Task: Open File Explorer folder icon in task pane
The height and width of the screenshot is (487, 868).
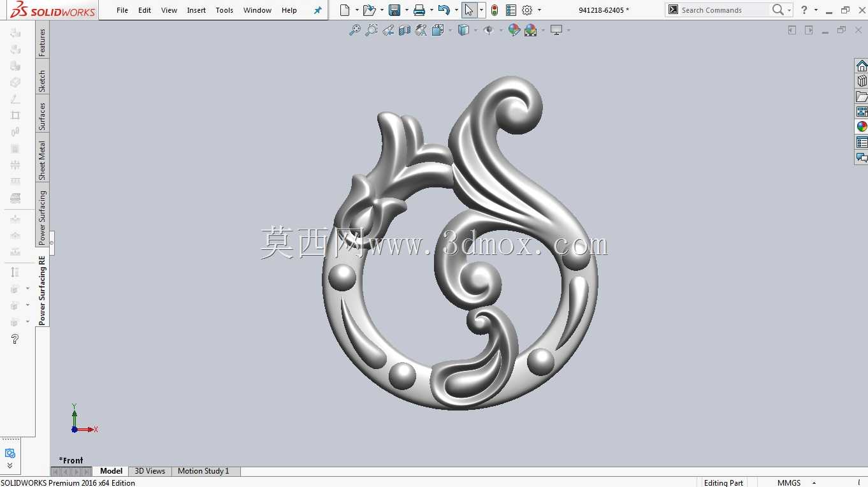Action: tap(862, 97)
